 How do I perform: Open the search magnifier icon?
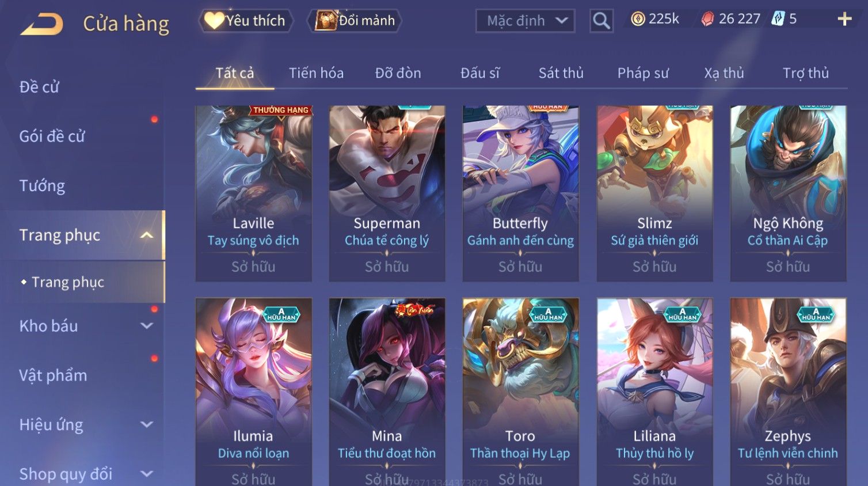coord(601,21)
